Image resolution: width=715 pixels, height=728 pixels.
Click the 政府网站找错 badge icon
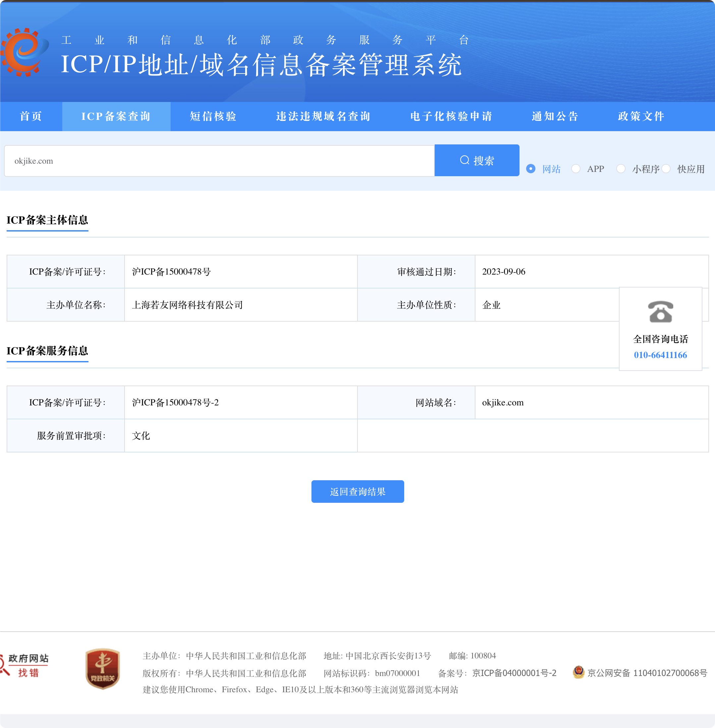coord(25,665)
